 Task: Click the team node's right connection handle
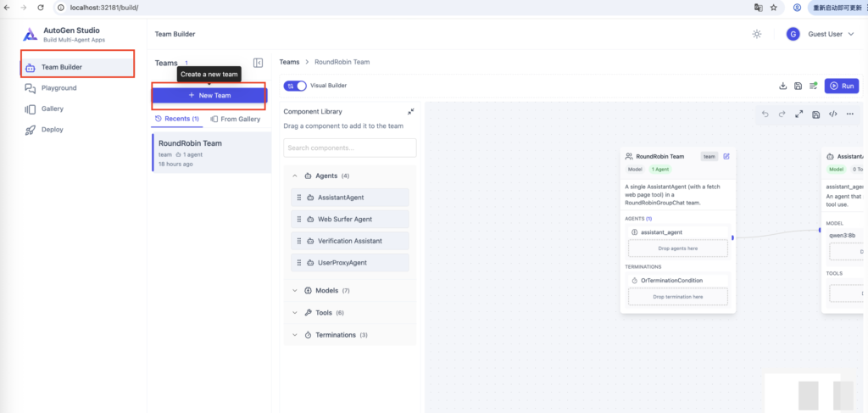coord(732,237)
